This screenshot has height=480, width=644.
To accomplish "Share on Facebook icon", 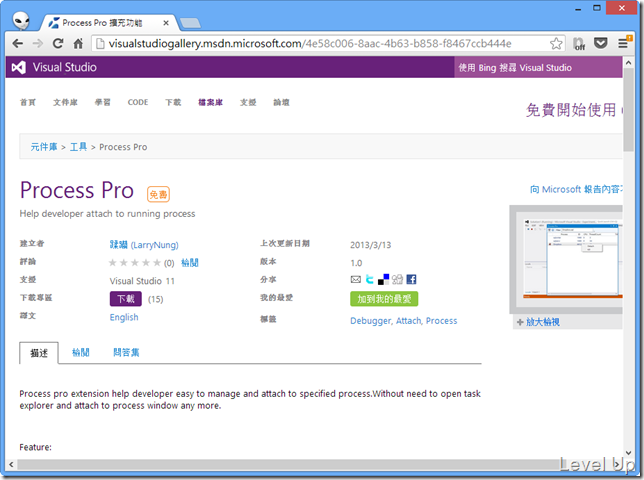I will [x=411, y=280].
